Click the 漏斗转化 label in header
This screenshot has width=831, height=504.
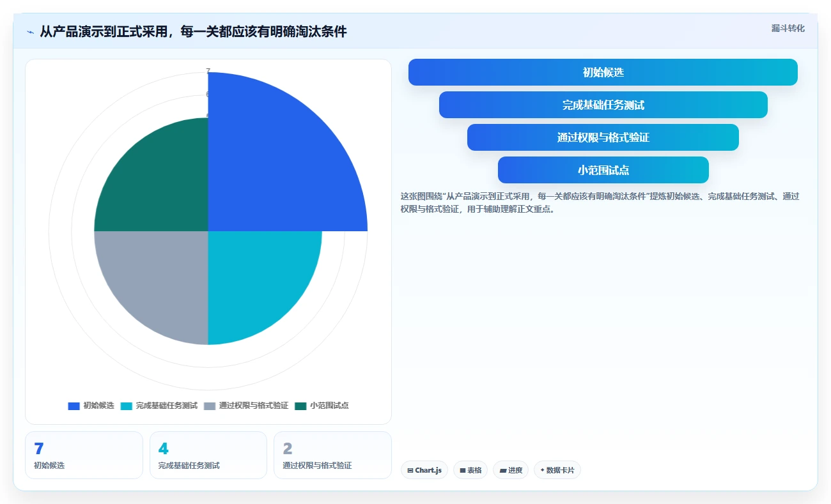pyautogui.click(x=788, y=28)
